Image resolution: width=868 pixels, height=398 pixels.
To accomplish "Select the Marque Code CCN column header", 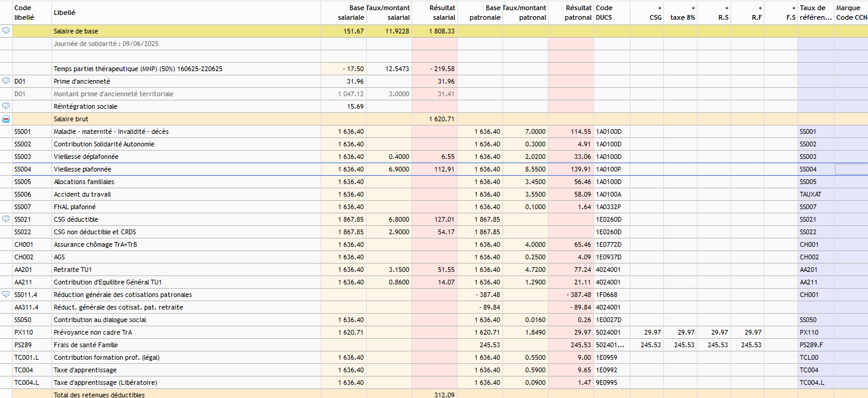I will (851, 13).
